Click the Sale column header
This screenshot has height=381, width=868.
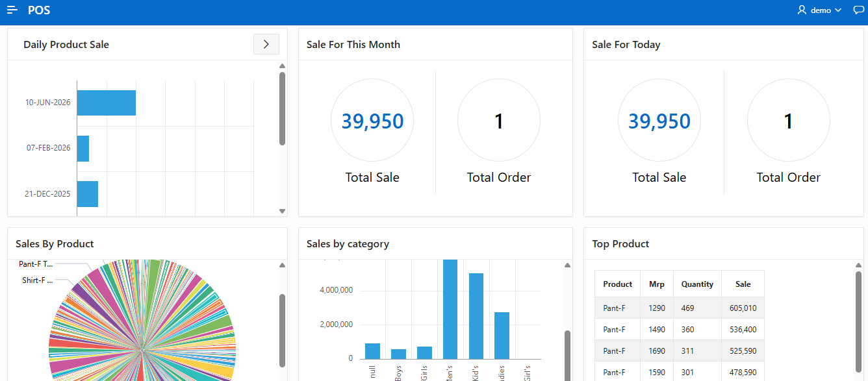point(743,284)
